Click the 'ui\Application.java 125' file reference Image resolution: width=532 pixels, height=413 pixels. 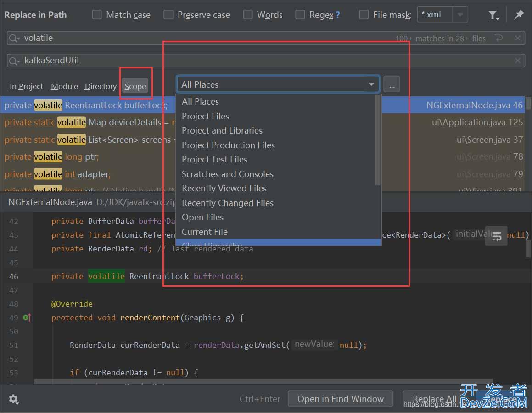[x=477, y=123]
